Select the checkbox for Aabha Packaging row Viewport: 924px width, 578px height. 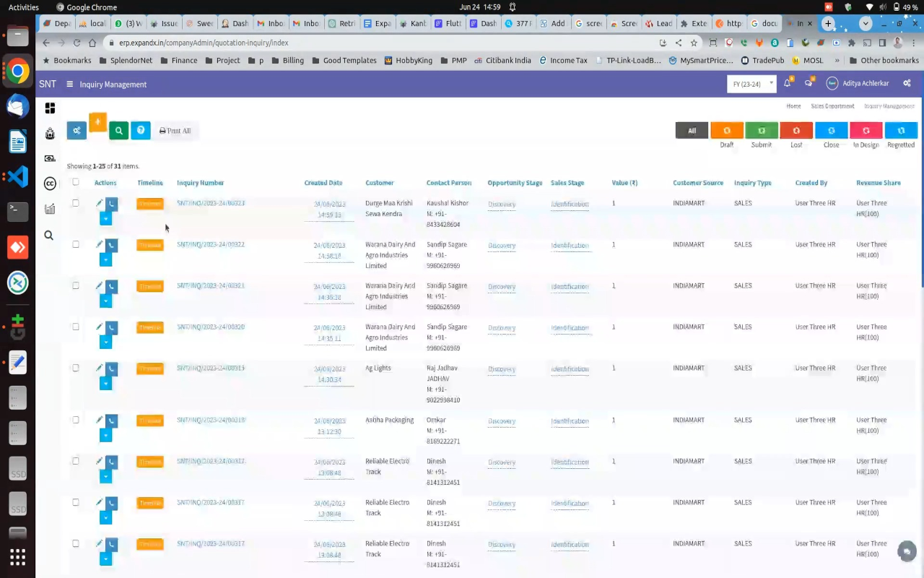tap(76, 420)
